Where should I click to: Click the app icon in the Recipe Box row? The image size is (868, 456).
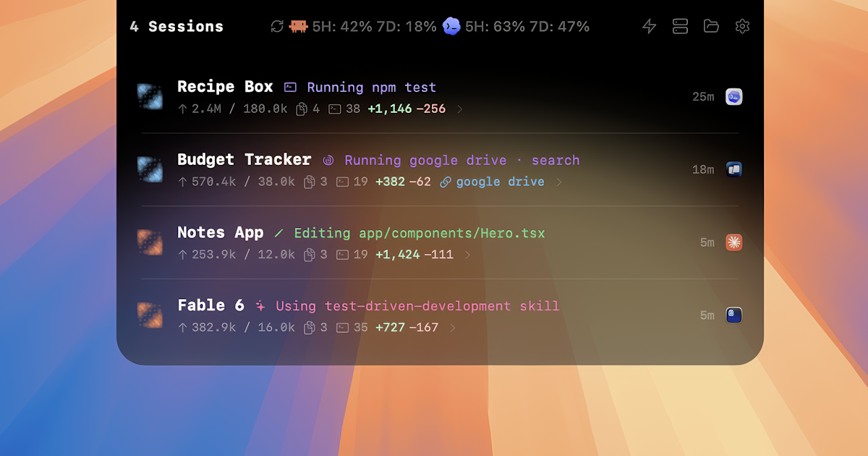coord(734,97)
